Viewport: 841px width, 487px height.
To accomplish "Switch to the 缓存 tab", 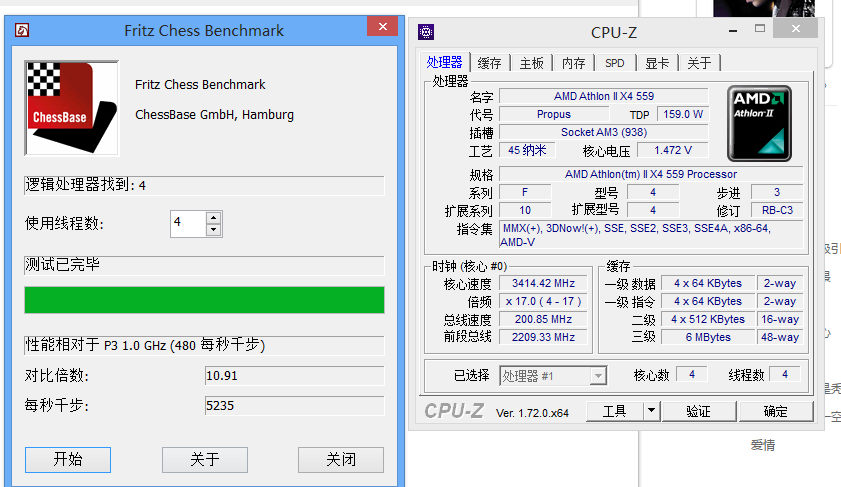I will point(489,63).
